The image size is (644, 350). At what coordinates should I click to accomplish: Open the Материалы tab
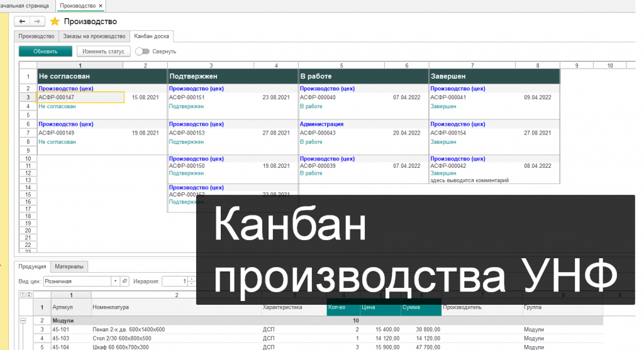coord(69,266)
